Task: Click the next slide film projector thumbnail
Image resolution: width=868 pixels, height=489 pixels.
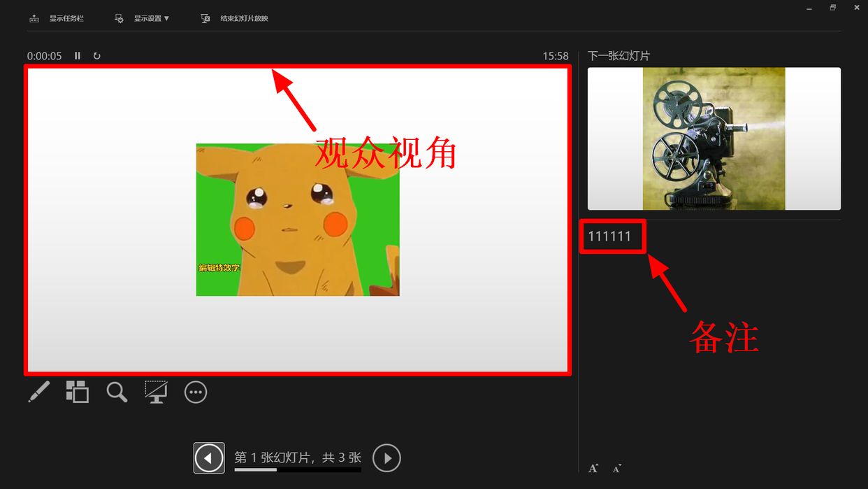Action: click(713, 138)
